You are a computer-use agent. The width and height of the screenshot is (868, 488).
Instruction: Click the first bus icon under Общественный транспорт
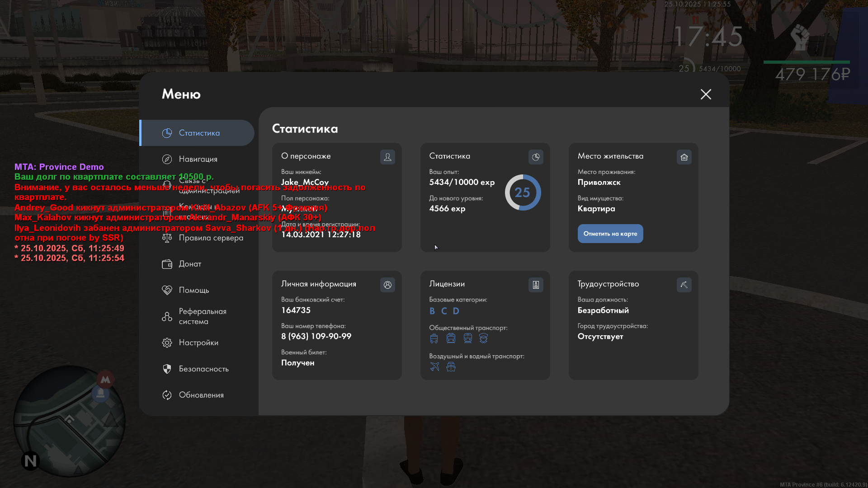pos(434,338)
